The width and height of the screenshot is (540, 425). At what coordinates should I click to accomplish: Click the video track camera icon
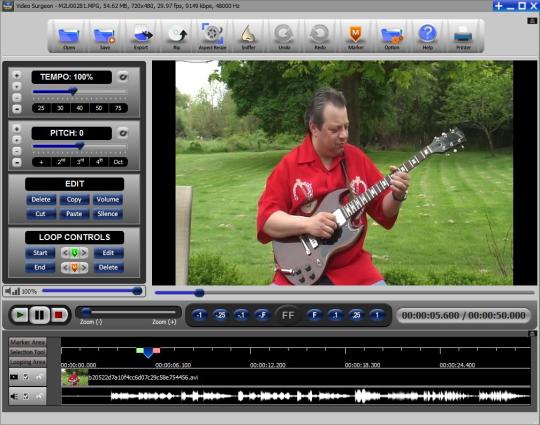[x=14, y=377]
